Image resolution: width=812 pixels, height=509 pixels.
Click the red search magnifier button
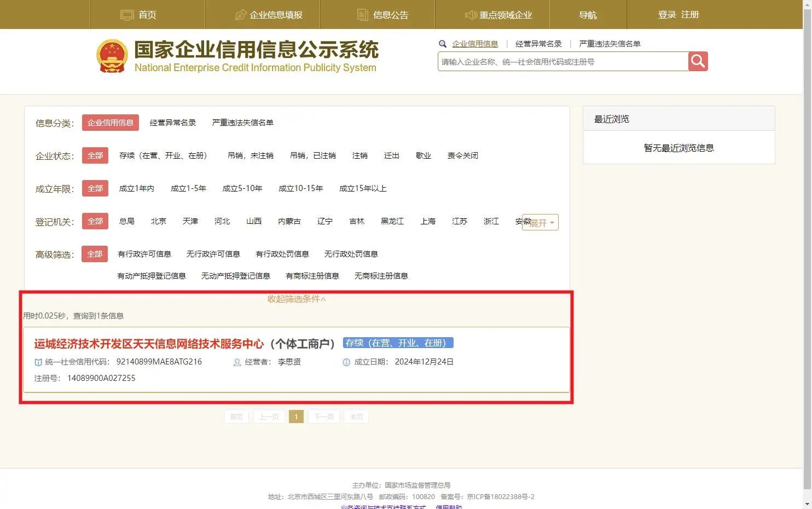pos(698,61)
